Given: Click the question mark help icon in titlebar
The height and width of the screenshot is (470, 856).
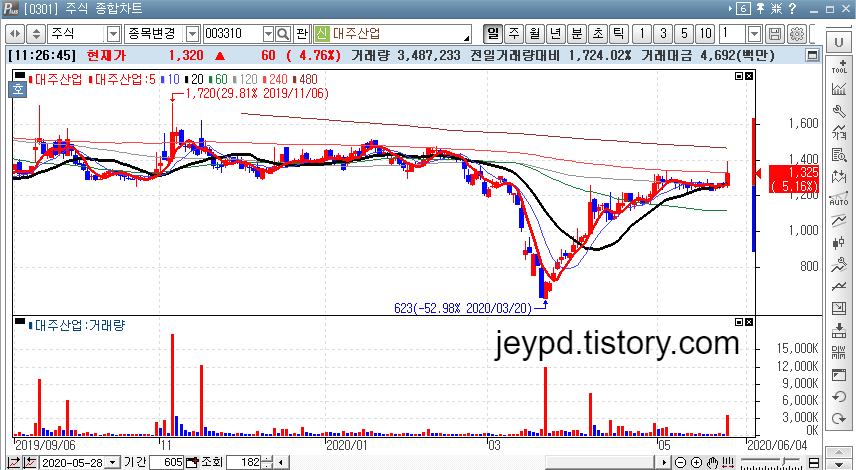Looking at the screenshot, I should click(792, 9).
